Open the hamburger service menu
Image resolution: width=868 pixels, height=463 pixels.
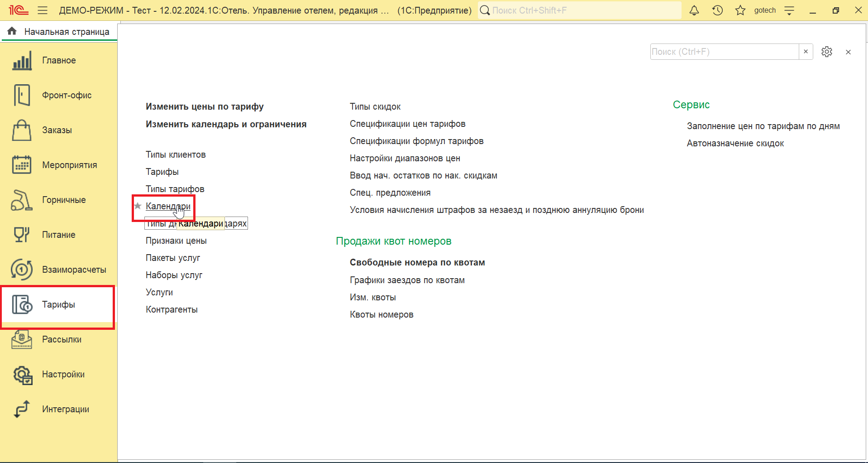(x=43, y=10)
